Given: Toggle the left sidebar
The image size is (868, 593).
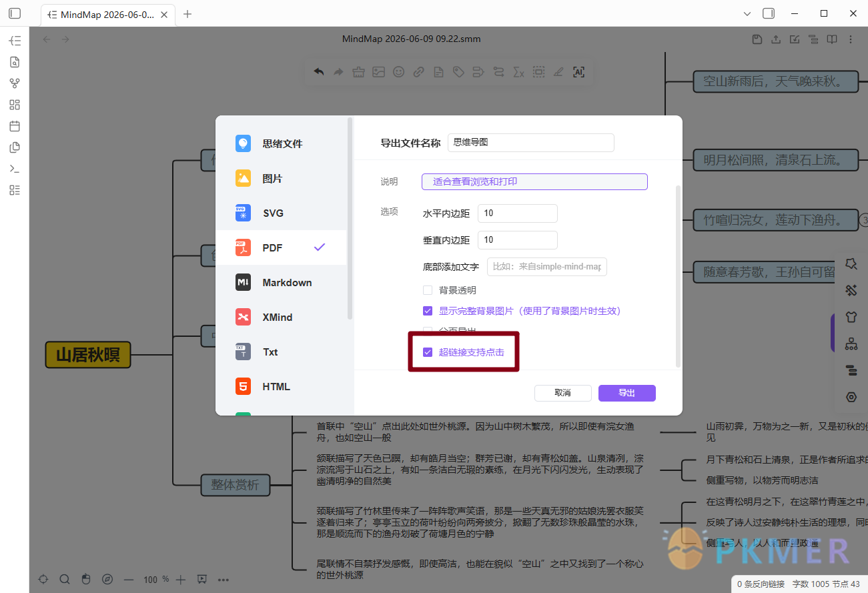Looking at the screenshot, I should [x=15, y=13].
